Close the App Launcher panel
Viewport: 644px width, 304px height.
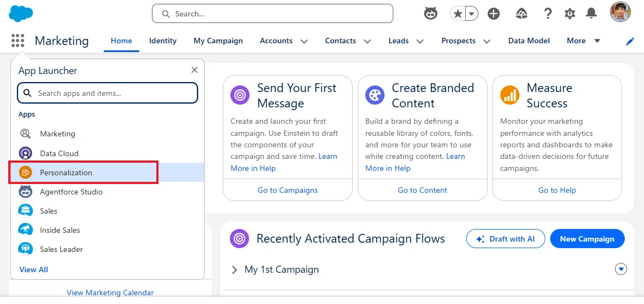195,70
